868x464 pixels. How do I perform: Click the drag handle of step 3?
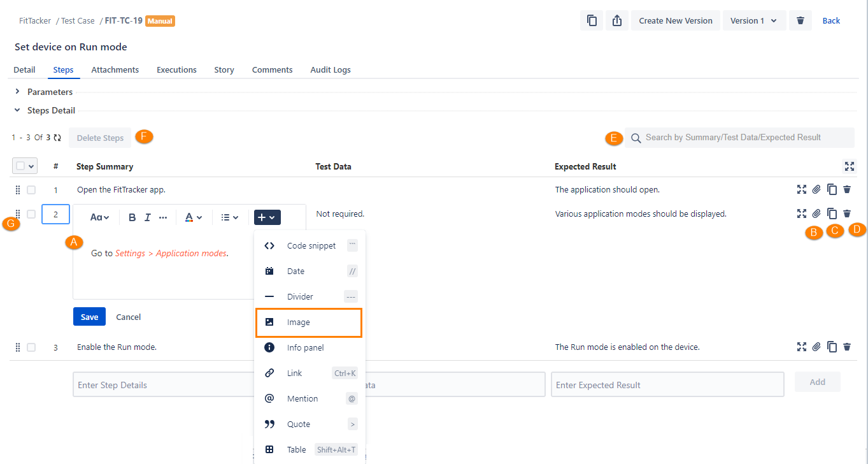(18, 347)
